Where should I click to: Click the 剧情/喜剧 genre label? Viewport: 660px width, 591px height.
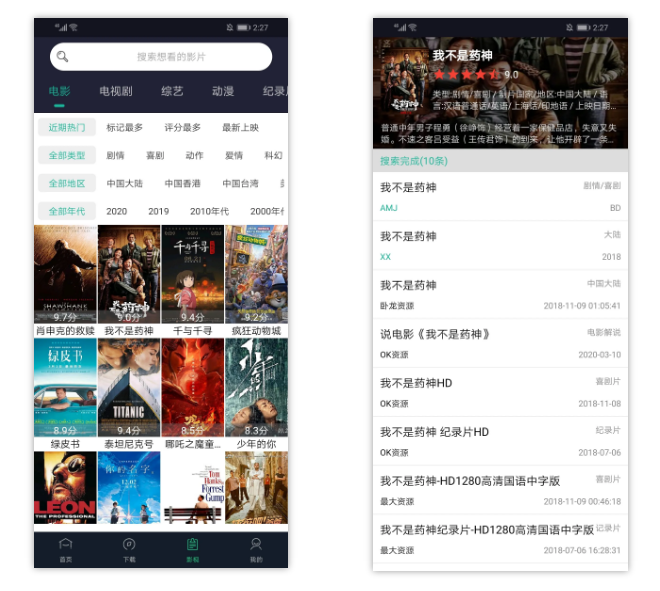tap(602, 186)
